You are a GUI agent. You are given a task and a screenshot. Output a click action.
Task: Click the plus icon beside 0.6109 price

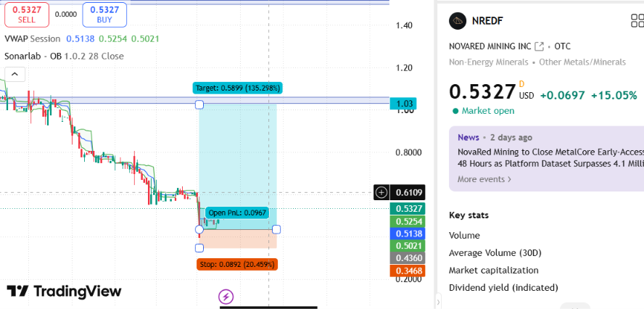(x=382, y=192)
